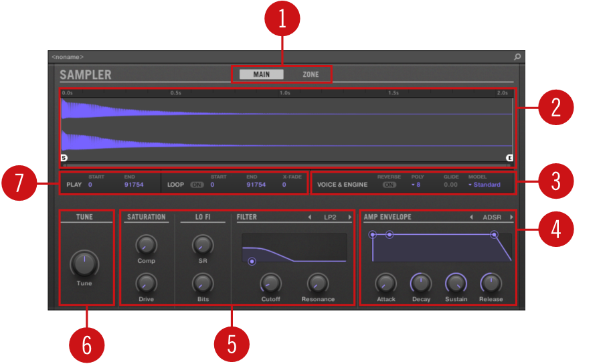Toggle the Loop ON switch
The height and width of the screenshot is (364, 609).
click(x=197, y=185)
